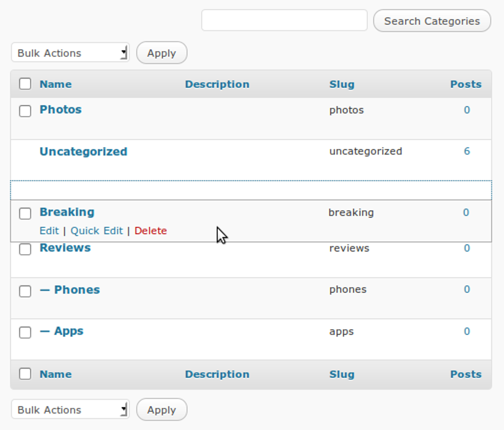The height and width of the screenshot is (430, 504).
Task: Open the top Bulk Actions dropdown
Action: pos(69,53)
